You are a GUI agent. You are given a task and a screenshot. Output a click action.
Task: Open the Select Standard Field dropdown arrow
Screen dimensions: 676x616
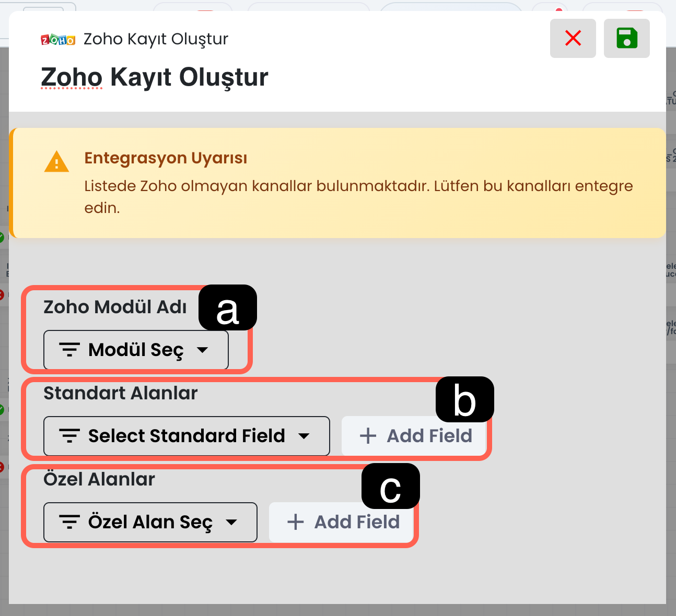(x=304, y=436)
